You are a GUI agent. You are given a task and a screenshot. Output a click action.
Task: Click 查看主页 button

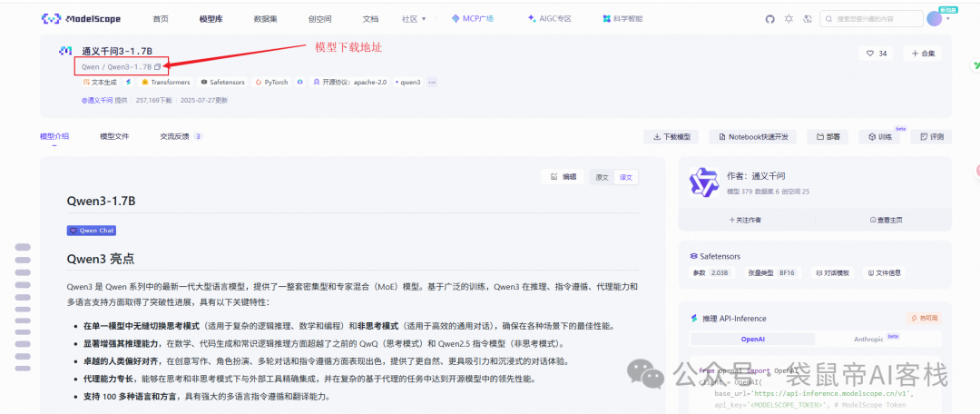(886, 220)
